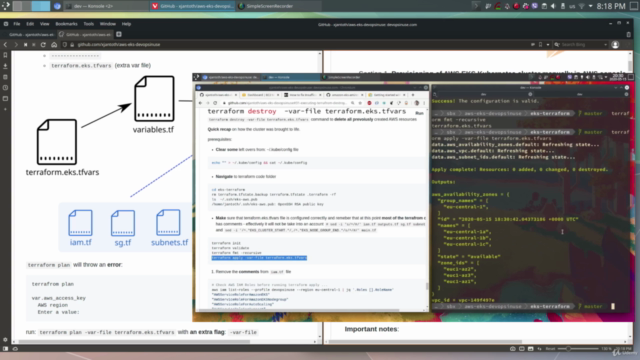640x360 pixels.
Task: Click the rewind history button
Action: point(25,44)
